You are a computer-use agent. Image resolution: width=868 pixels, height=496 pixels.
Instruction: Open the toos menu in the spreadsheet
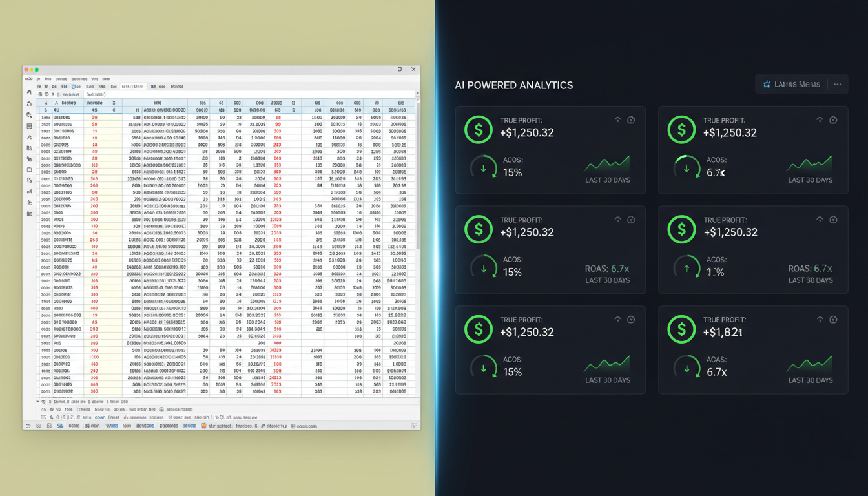tap(106, 79)
